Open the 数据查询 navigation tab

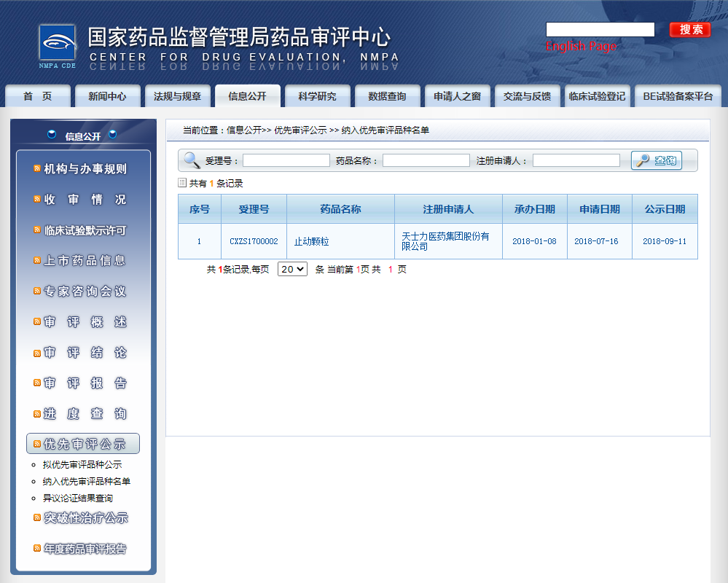pos(387,96)
